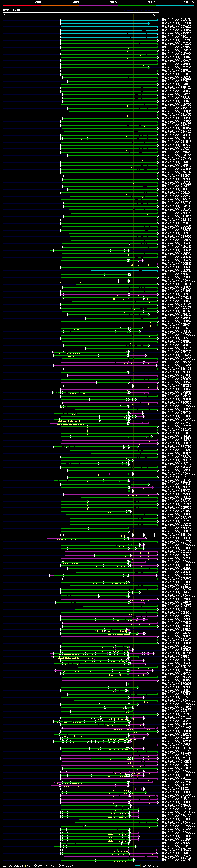This screenshot has height=868, width=197.
Task: Click the query end position 599 label
Action: tap(155, 15)
